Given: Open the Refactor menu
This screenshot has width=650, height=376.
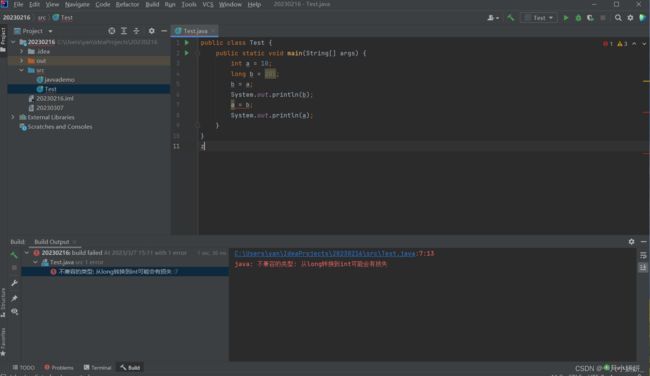Looking at the screenshot, I should [x=127, y=4].
